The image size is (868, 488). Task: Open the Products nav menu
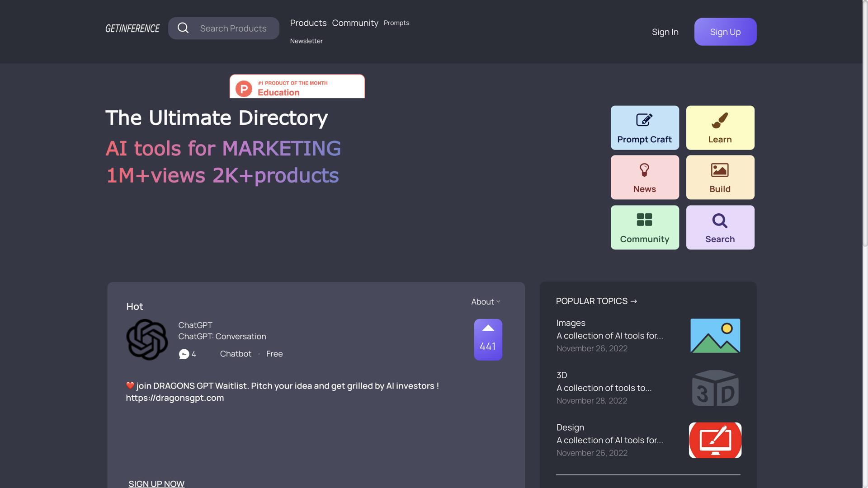pyautogui.click(x=308, y=23)
